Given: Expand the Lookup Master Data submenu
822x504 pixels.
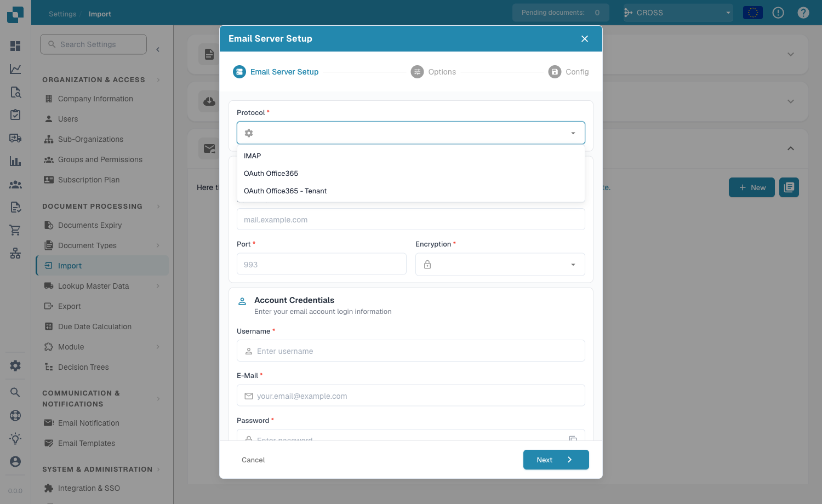Looking at the screenshot, I should pyautogui.click(x=158, y=286).
